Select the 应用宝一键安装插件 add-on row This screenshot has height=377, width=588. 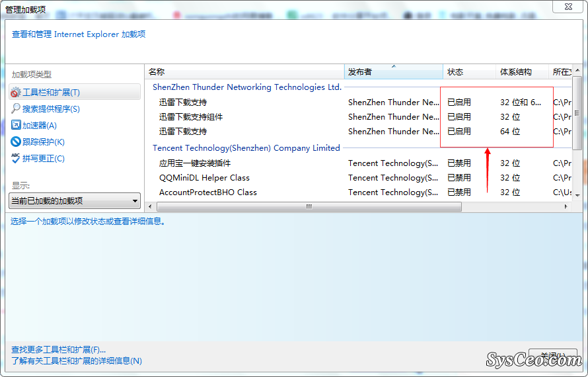359,163
